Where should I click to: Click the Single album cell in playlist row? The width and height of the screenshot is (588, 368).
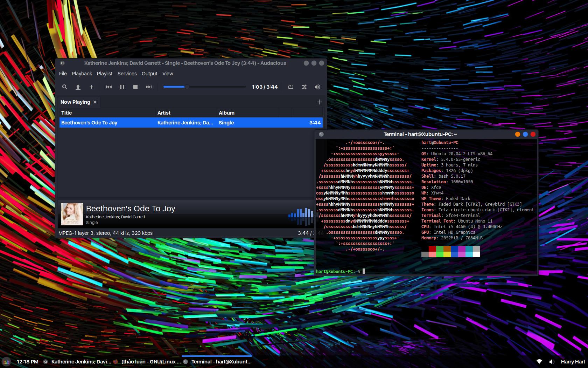point(226,123)
